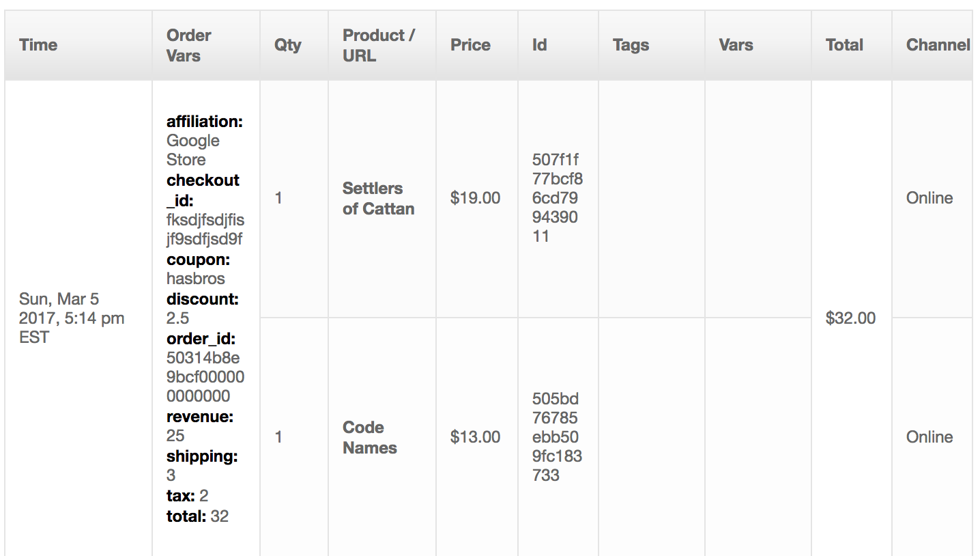Select the Id column header
The image size is (980, 556).
539,45
